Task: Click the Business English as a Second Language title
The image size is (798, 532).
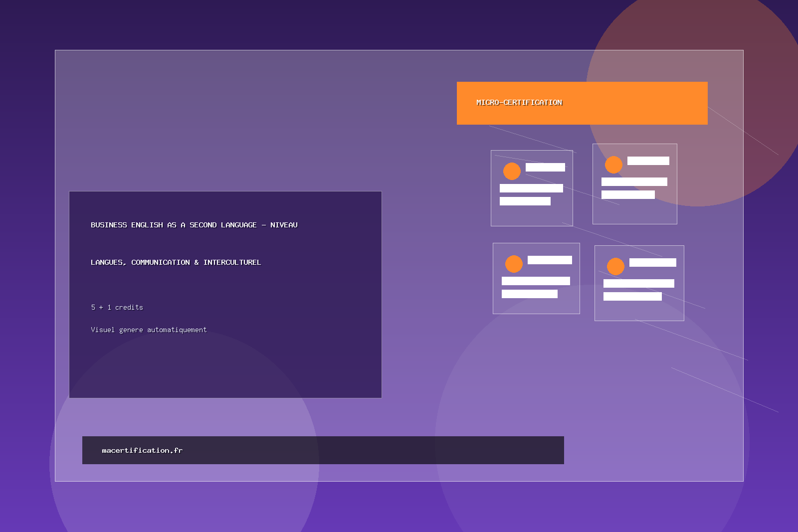Action: [194, 225]
